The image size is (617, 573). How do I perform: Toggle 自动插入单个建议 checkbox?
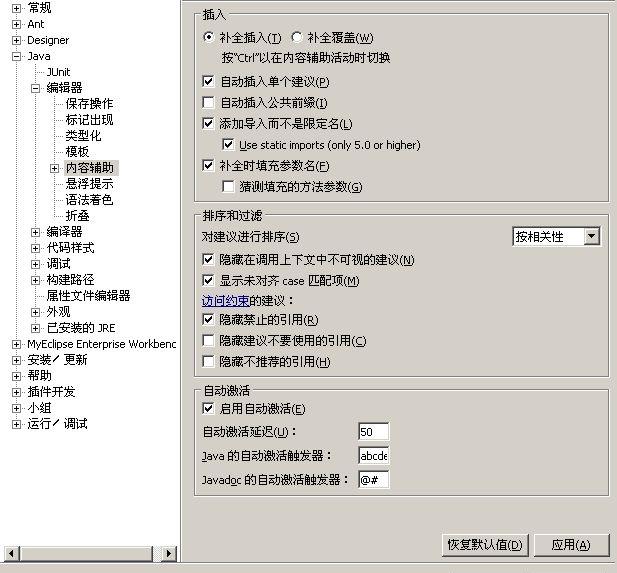coord(208,81)
